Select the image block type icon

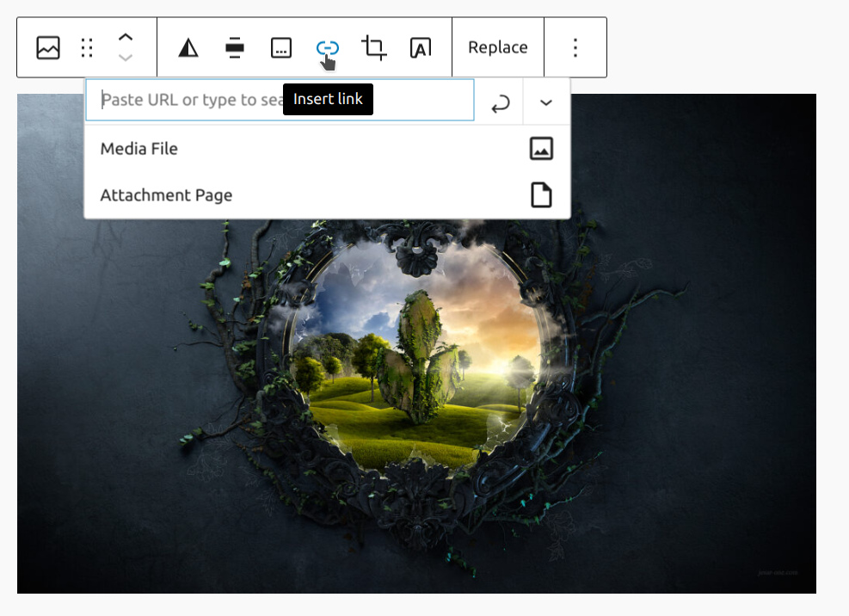click(47, 47)
